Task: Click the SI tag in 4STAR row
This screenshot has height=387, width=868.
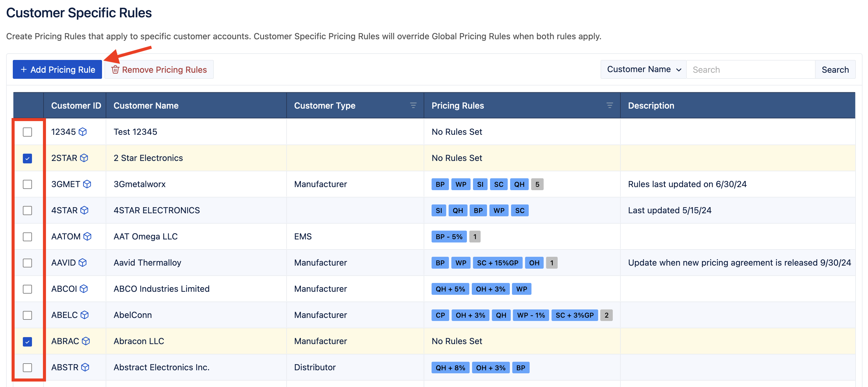Action: pos(439,211)
